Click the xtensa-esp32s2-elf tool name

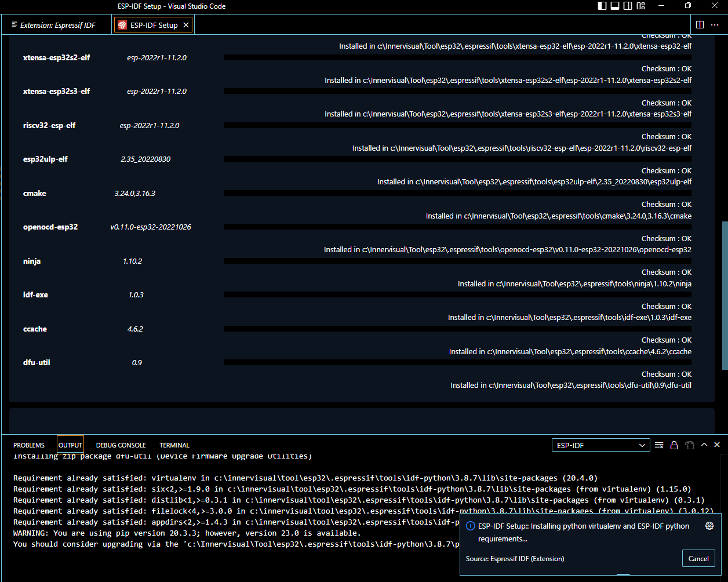click(x=57, y=58)
